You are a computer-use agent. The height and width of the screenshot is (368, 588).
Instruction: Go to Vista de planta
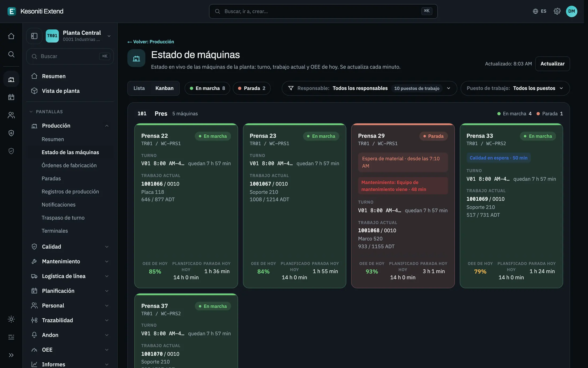click(70, 91)
